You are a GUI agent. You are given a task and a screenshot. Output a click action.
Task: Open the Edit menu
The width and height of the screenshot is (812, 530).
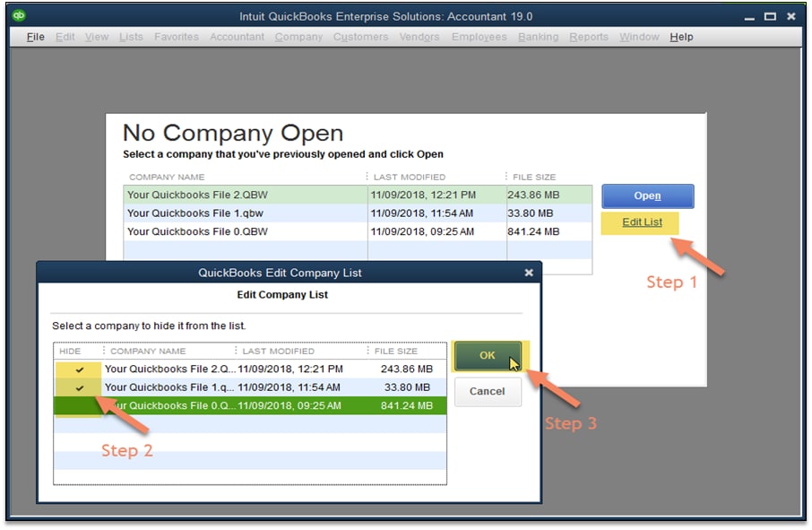coord(65,37)
